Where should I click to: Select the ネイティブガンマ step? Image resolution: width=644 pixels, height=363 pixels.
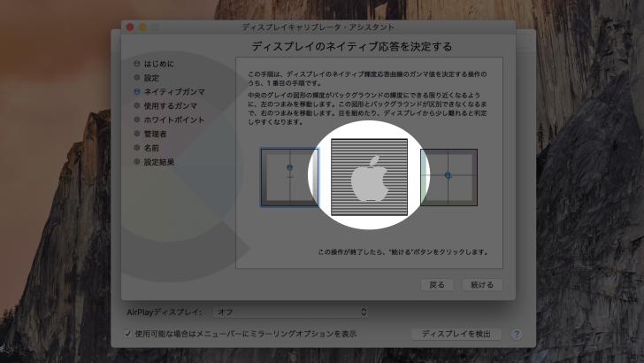(x=170, y=92)
